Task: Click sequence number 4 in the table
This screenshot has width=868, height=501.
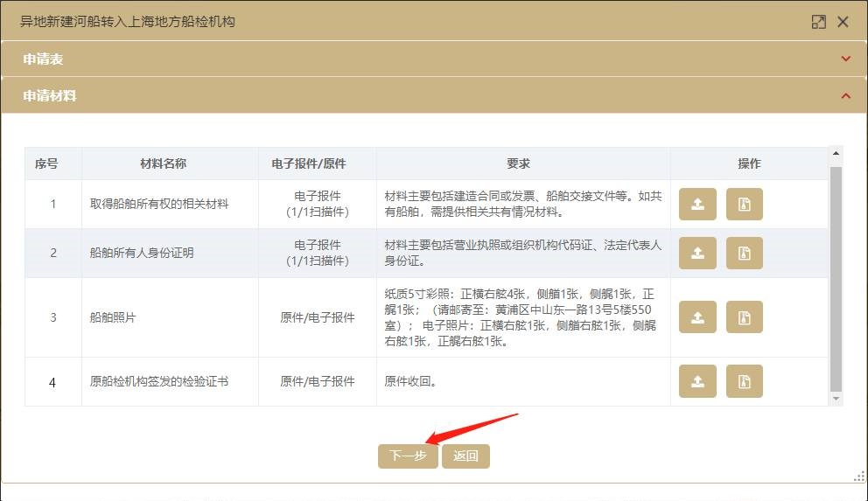Action: click(x=52, y=383)
